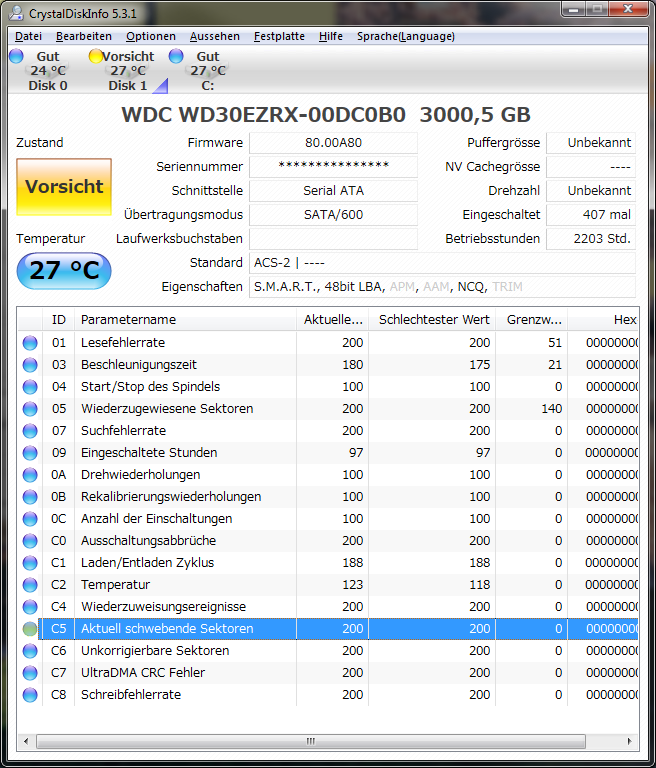Click status orb of Eingeschaltete Stunden row
Image resolution: width=656 pixels, height=768 pixels.
click(x=30, y=453)
